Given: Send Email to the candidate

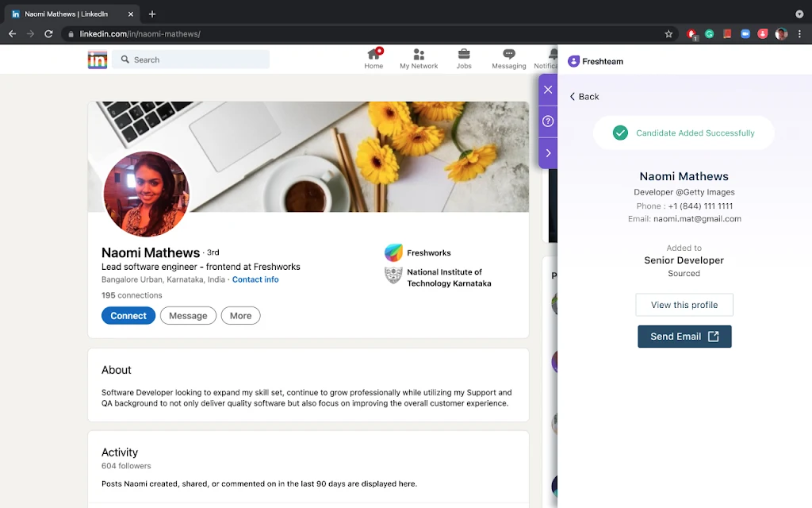Looking at the screenshot, I should (684, 337).
